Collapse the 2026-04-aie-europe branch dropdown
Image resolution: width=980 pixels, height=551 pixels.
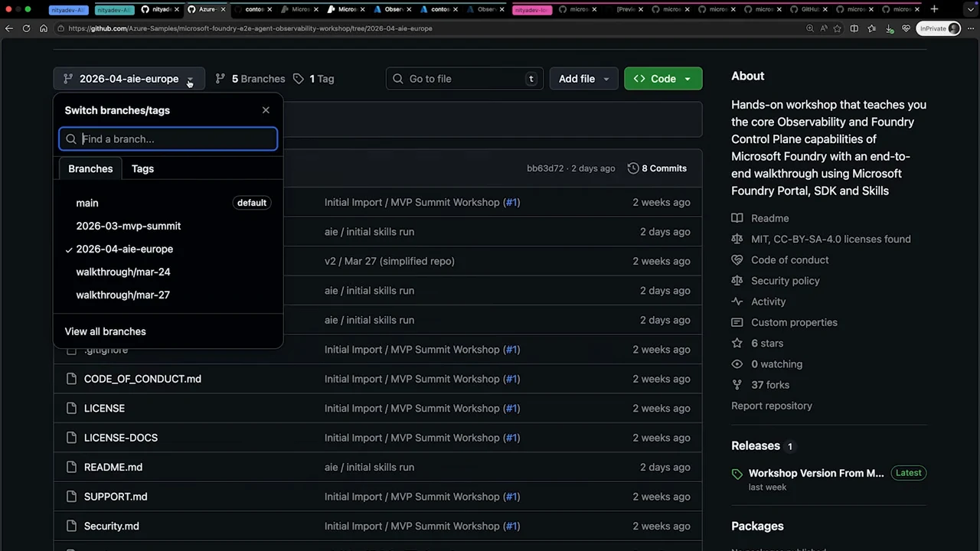click(x=129, y=79)
